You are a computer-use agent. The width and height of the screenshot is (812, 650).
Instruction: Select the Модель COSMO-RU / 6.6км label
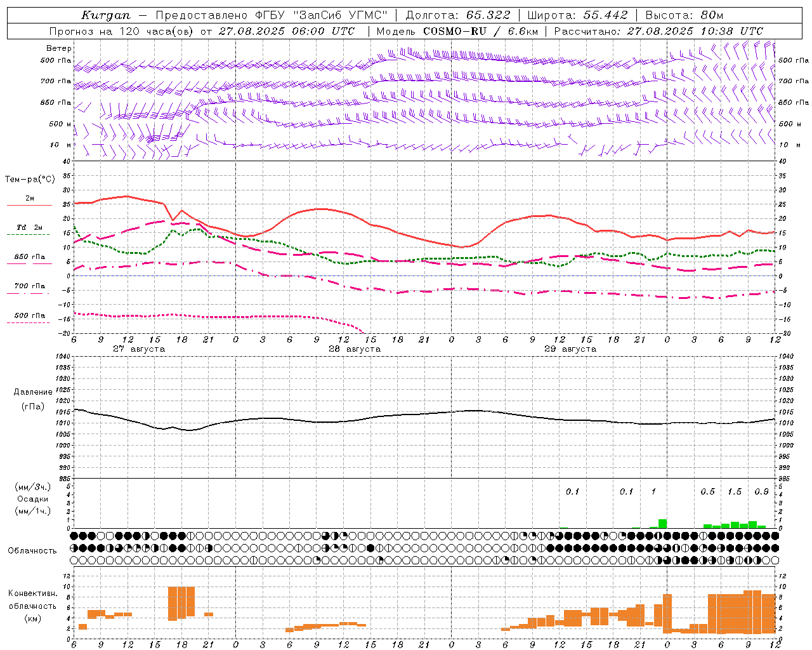click(457, 31)
